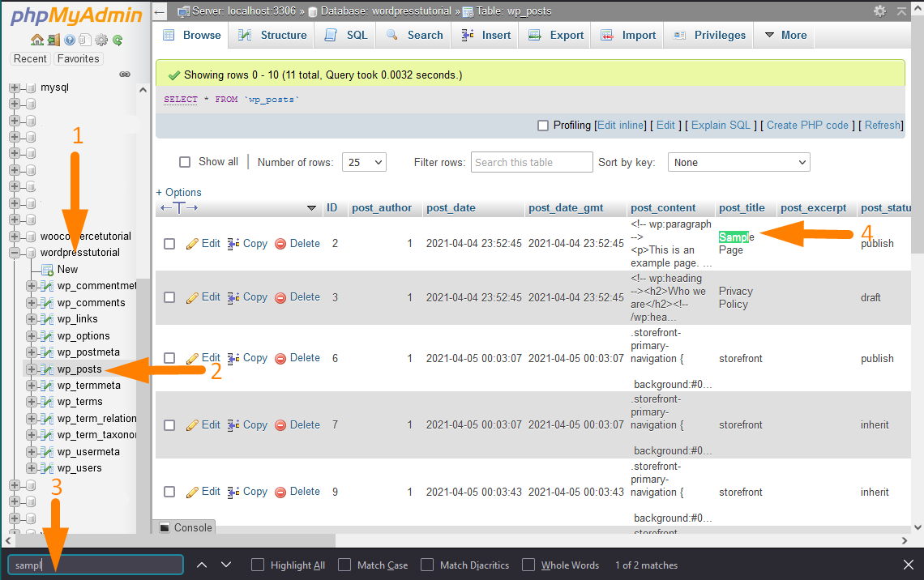Screen dimensions: 924x580
Task: Click the Explain SQL link
Action: click(721, 126)
